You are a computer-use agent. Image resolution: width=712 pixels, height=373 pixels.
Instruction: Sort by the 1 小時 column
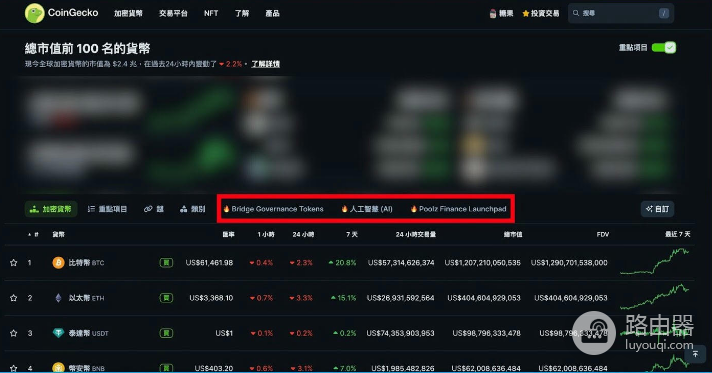click(266, 234)
